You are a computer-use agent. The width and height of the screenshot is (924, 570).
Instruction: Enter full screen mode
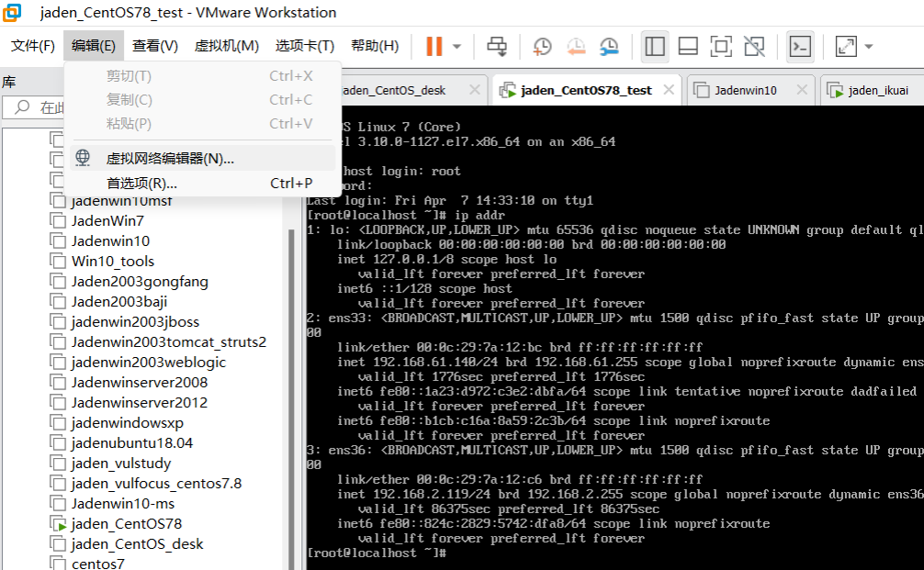(x=721, y=46)
